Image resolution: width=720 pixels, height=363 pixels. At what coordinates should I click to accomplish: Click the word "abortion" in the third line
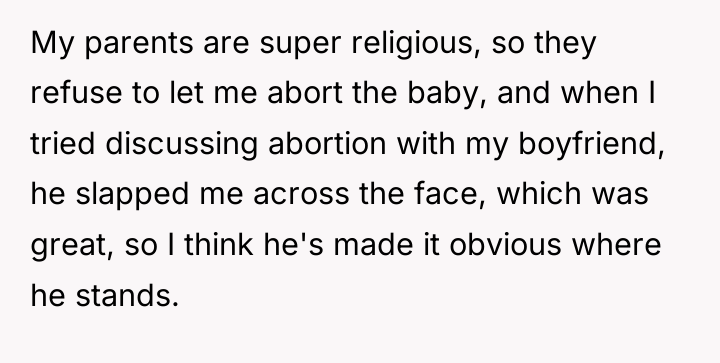pyautogui.click(x=327, y=143)
